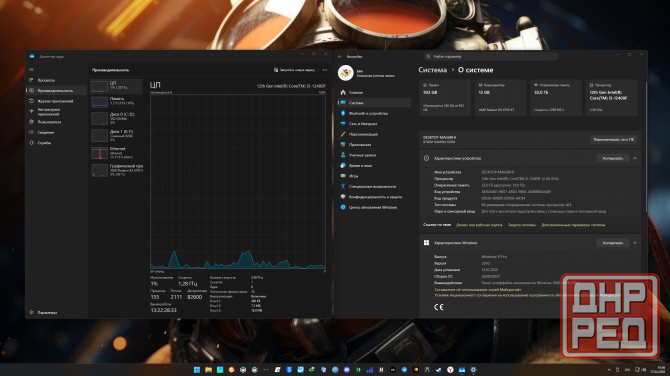Select Ethernet in the performance list

[116, 153]
